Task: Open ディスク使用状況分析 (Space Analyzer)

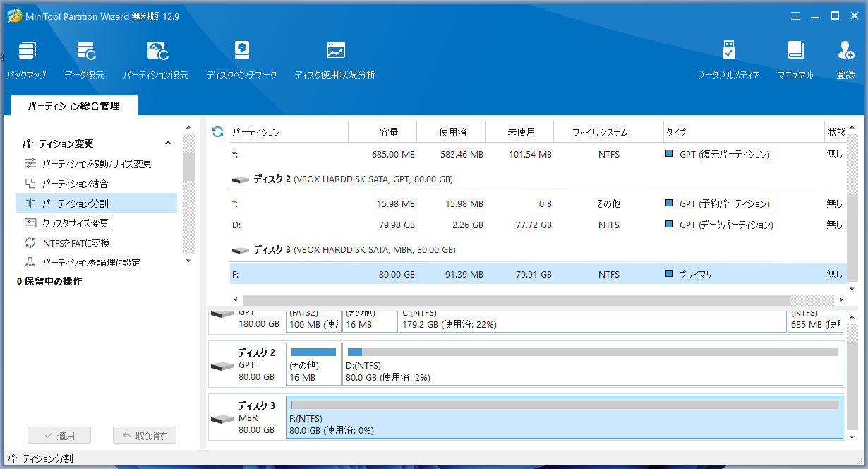Action: point(334,59)
